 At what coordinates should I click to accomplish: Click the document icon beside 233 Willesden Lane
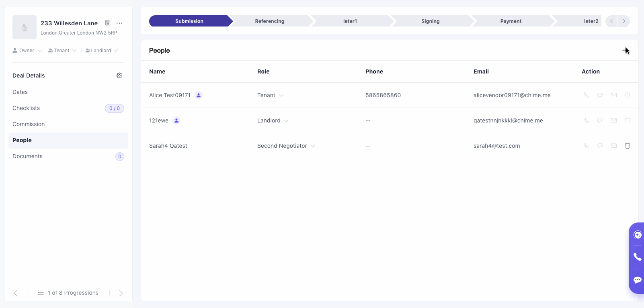(x=108, y=23)
